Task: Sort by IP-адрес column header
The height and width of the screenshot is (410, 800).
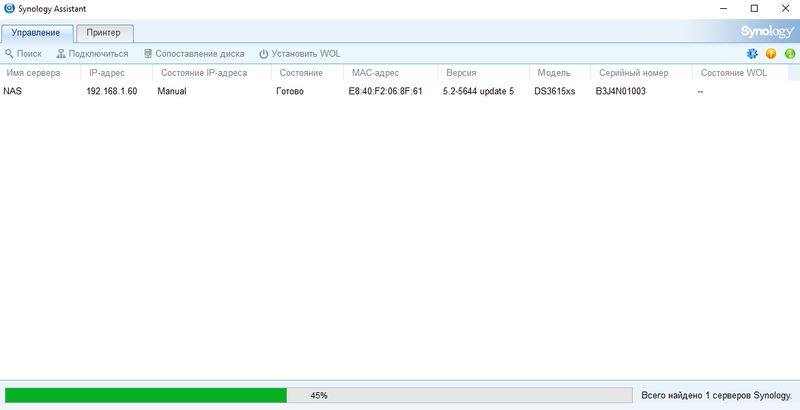Action: 107,73
